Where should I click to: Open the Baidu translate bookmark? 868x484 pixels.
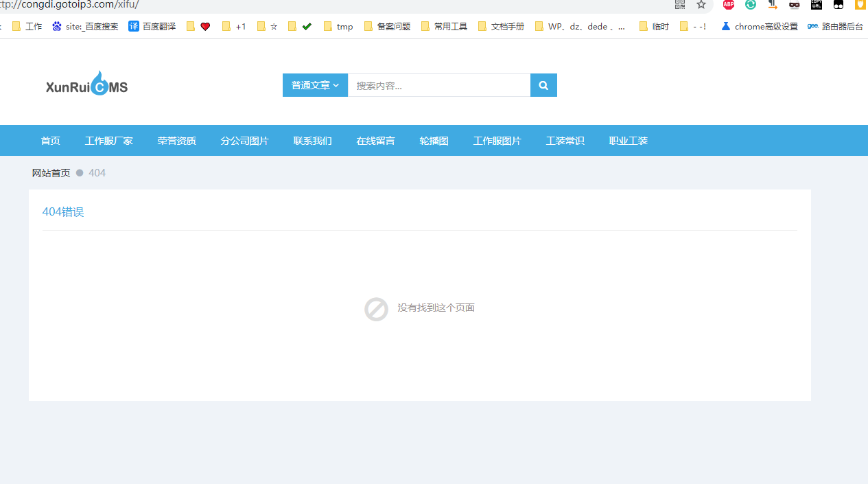[152, 27]
